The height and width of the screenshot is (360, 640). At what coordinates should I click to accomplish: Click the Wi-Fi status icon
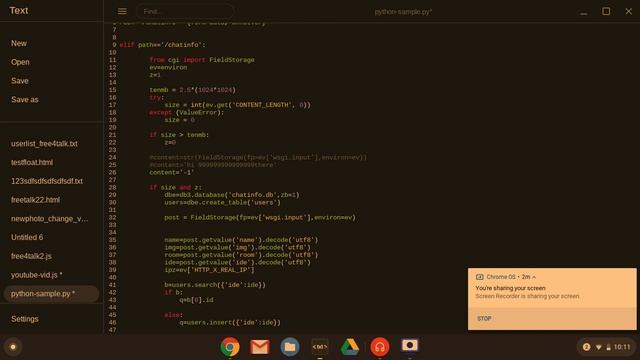598,347
